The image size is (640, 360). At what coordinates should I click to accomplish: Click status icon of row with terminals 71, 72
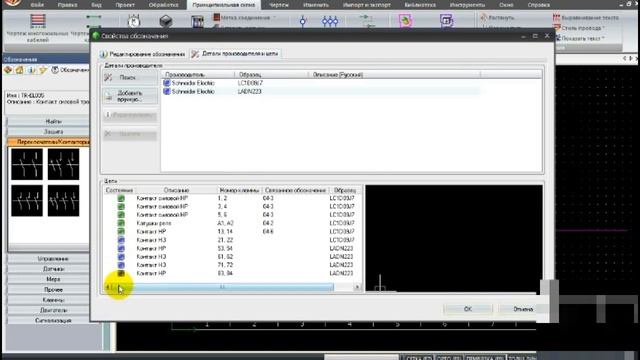(121, 265)
